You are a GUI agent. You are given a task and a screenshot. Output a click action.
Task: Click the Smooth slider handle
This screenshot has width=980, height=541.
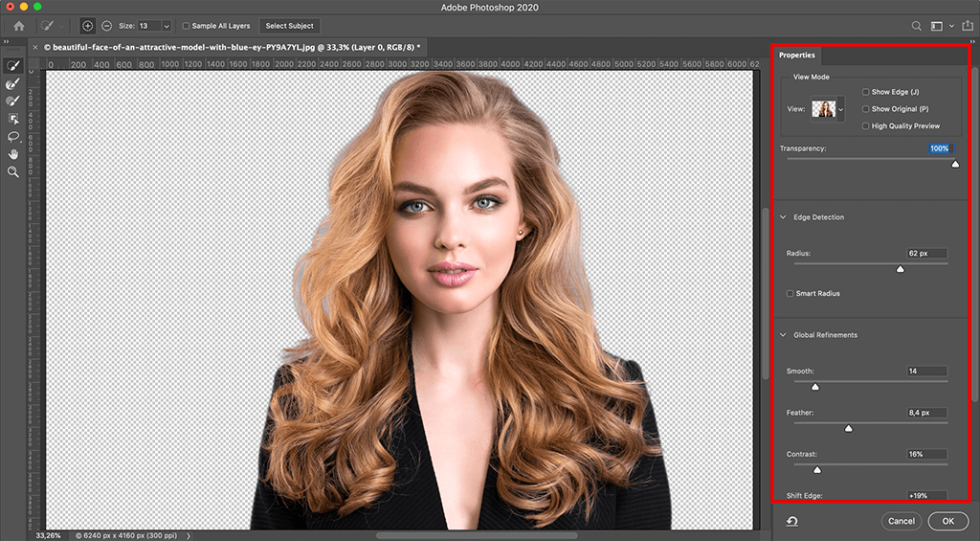815,387
